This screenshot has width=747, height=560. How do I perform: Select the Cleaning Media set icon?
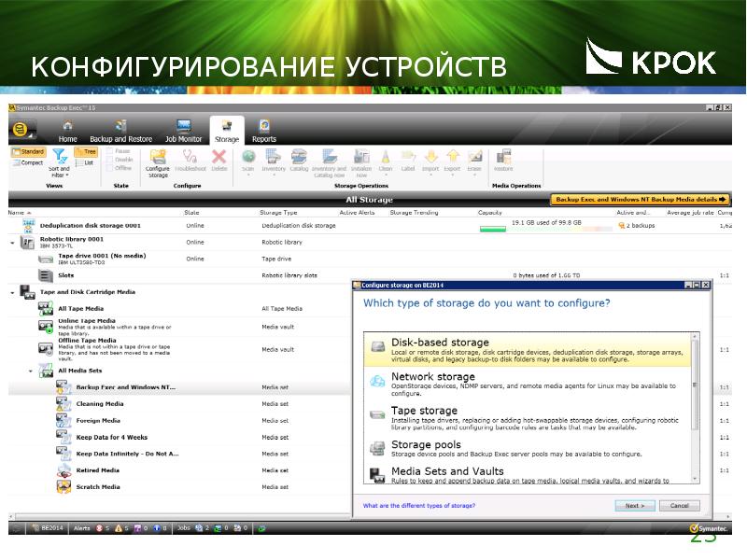tap(63, 404)
